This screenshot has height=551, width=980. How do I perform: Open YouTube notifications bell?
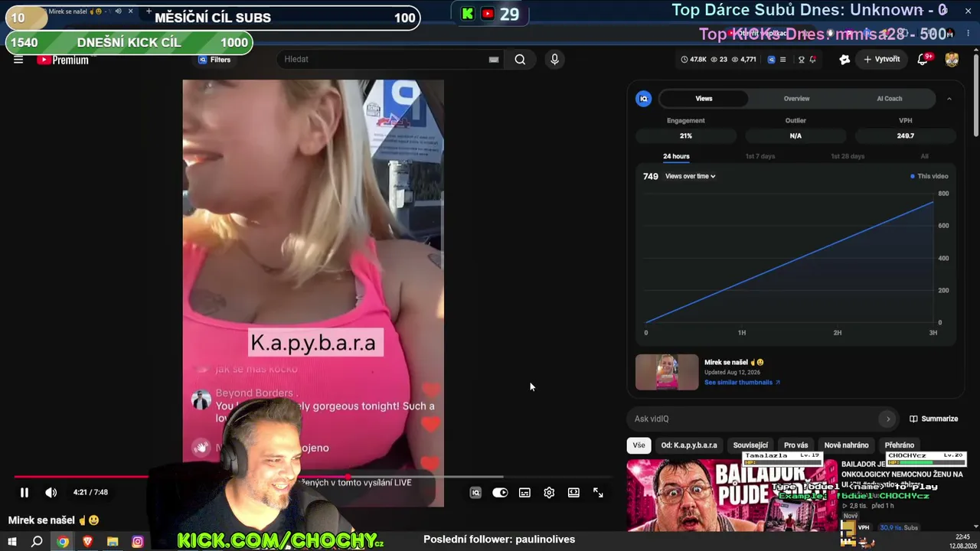923,60
